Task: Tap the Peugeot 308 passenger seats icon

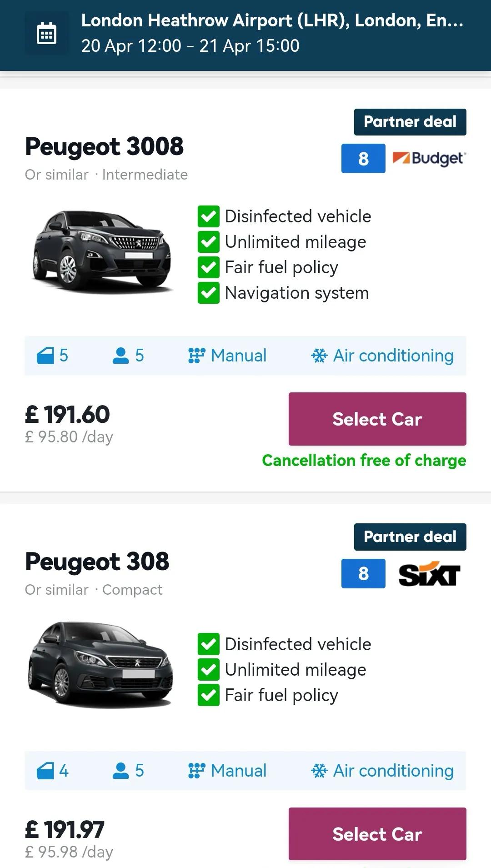Action: 120,771
